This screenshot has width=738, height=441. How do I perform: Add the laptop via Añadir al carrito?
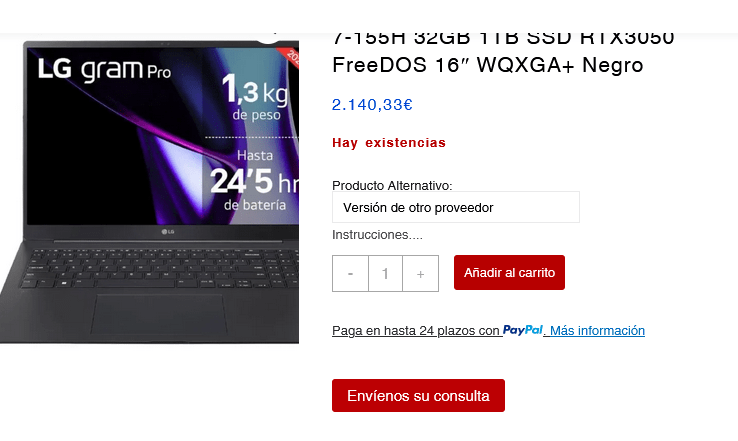tap(509, 273)
